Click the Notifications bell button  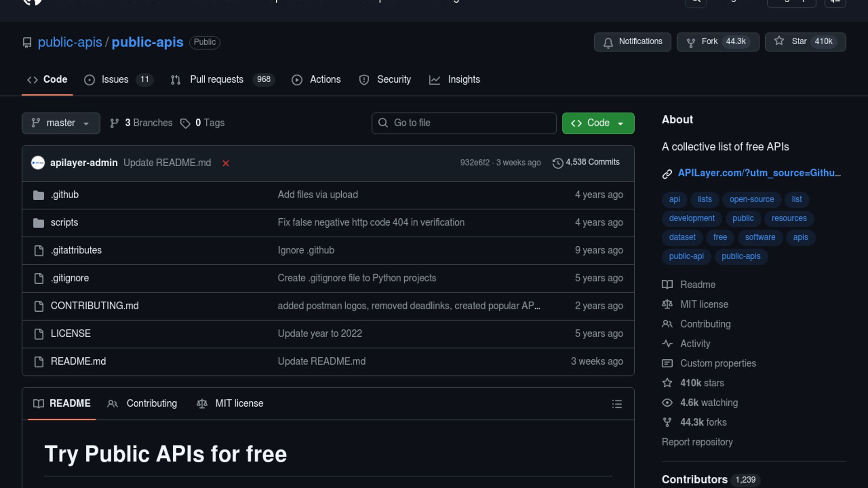point(632,42)
